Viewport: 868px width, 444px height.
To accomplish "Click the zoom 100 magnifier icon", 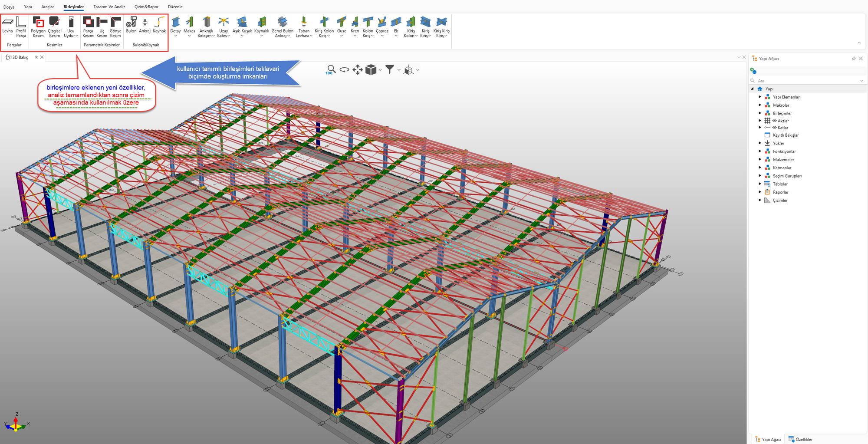I will click(x=331, y=69).
